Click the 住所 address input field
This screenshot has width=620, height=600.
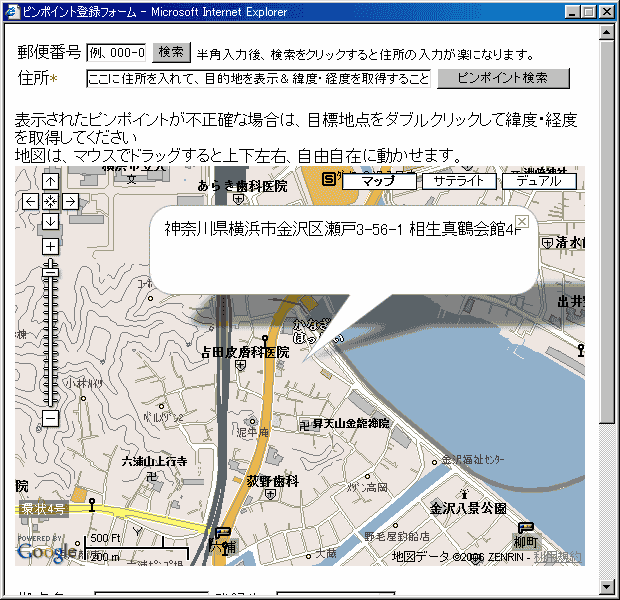(259, 78)
